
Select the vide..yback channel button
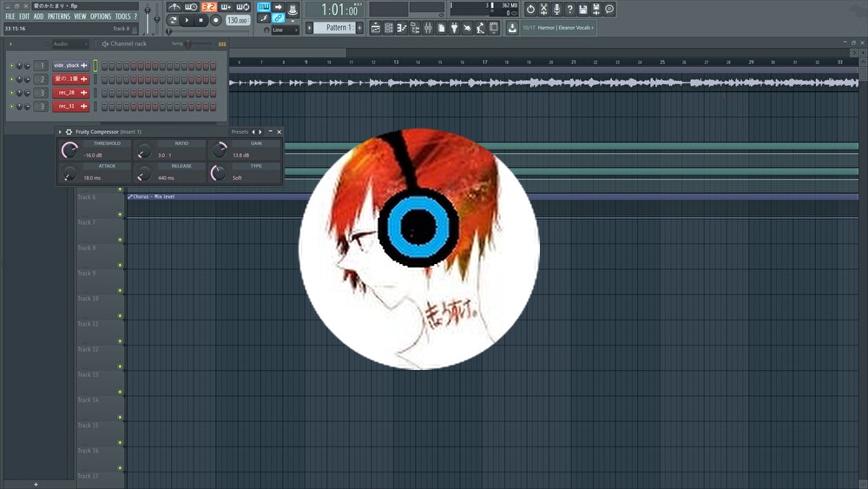click(70, 65)
